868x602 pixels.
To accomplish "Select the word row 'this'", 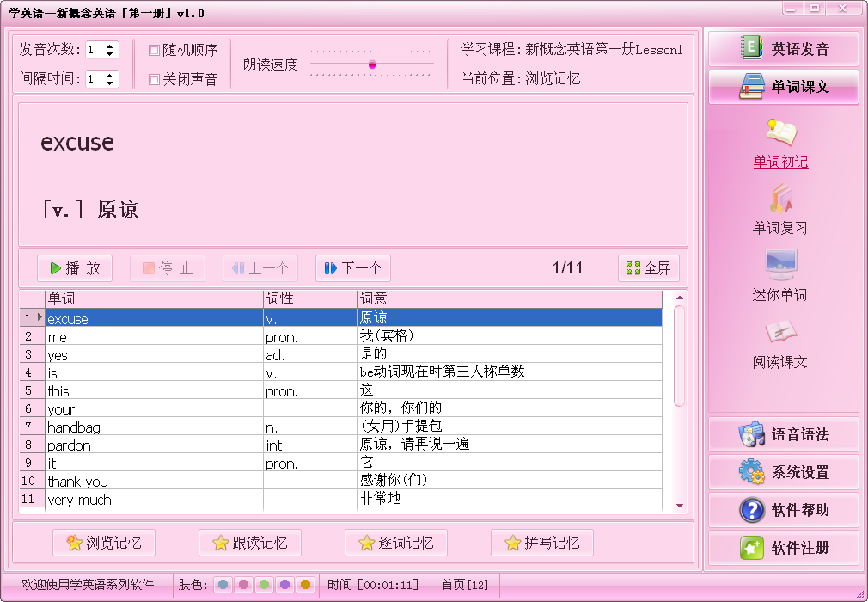I will click(x=341, y=390).
